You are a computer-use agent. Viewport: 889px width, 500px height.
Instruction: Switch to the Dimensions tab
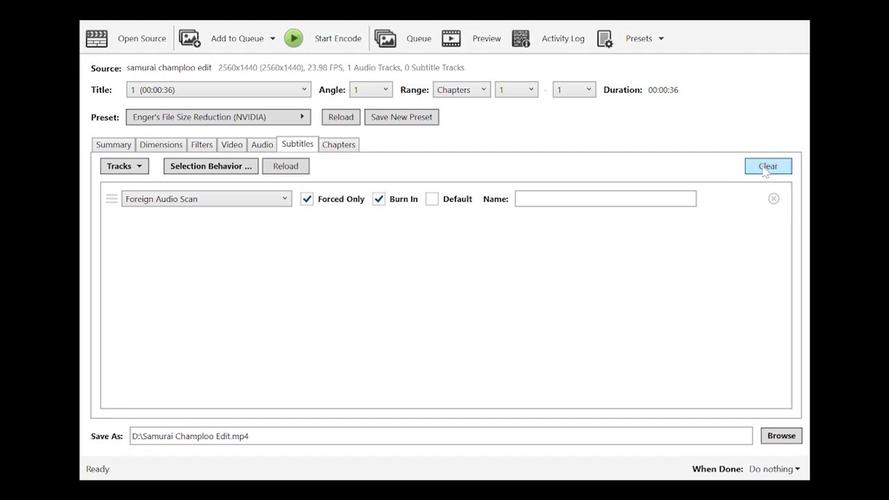[161, 145]
